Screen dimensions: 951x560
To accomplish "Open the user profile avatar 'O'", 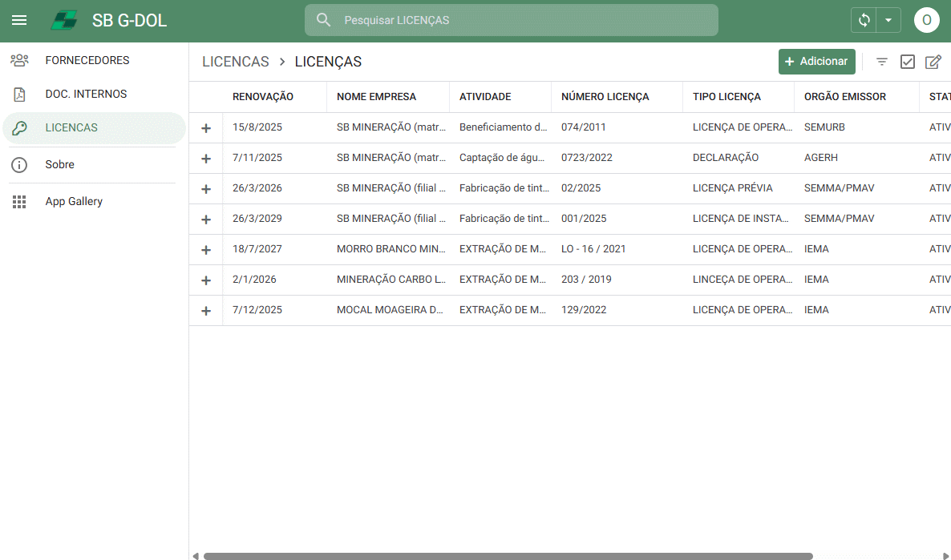I will (926, 20).
